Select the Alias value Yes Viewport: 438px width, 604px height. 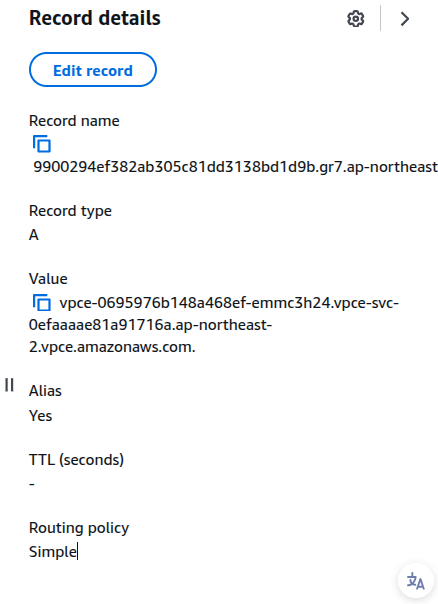[40, 416]
